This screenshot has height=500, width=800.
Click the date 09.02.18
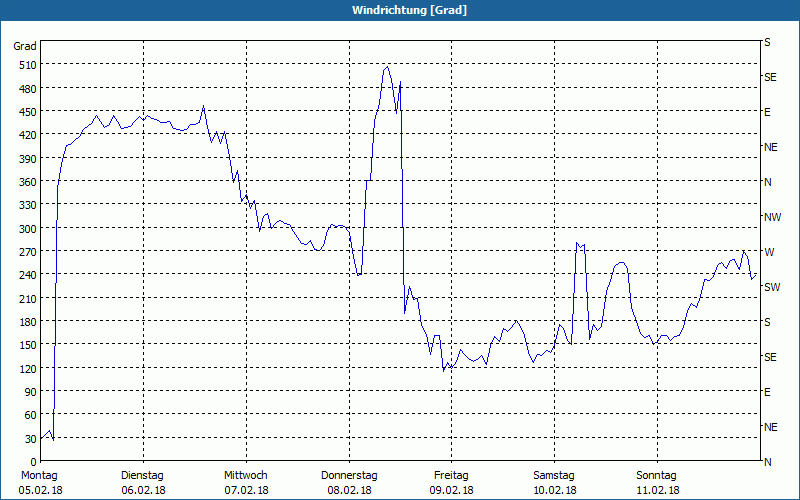pos(452,491)
